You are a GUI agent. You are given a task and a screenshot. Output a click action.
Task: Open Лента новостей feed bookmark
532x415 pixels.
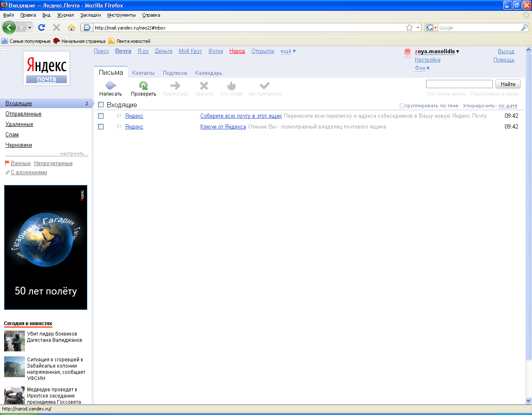(x=129, y=41)
